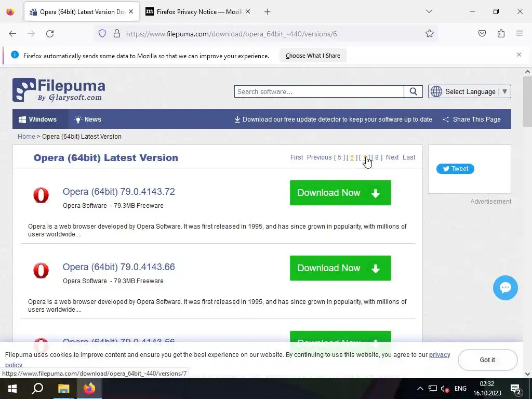Screen dimensions: 532x399
Task: Click the Filepuma logo
Action: [59, 90]
